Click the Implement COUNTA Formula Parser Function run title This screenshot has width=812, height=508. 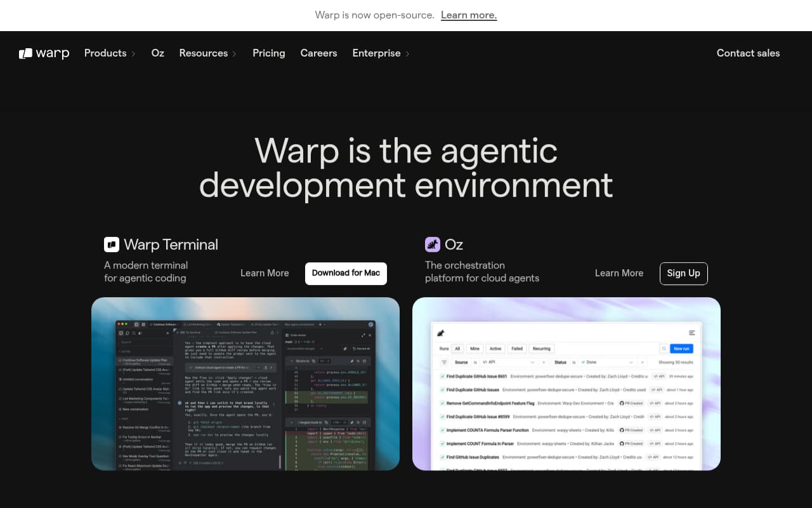pos(487,430)
